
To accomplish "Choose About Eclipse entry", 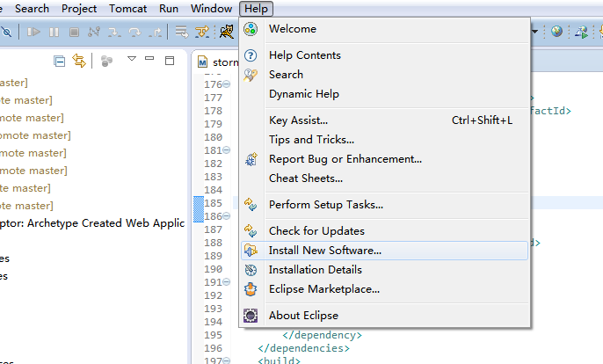I will [x=385, y=316].
